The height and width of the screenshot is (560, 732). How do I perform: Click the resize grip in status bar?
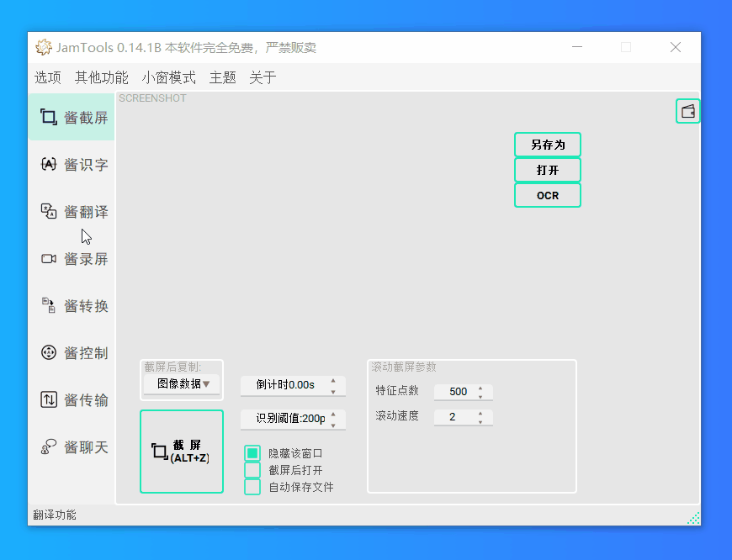pyautogui.click(x=694, y=519)
